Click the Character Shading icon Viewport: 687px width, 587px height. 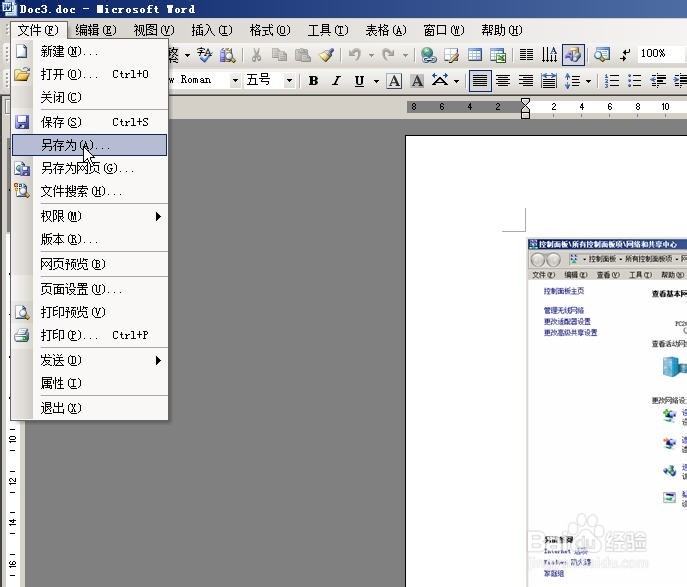[417, 81]
